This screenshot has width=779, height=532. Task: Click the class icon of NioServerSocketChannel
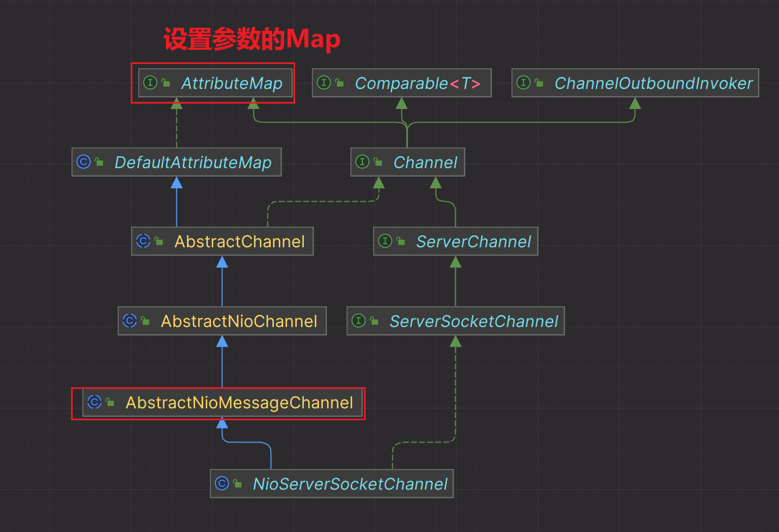coord(222,483)
